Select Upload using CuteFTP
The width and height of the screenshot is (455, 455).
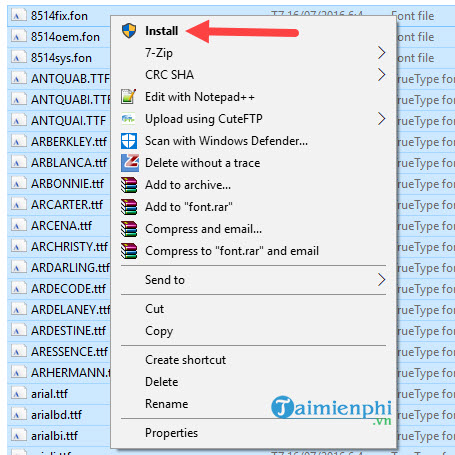coord(204,119)
